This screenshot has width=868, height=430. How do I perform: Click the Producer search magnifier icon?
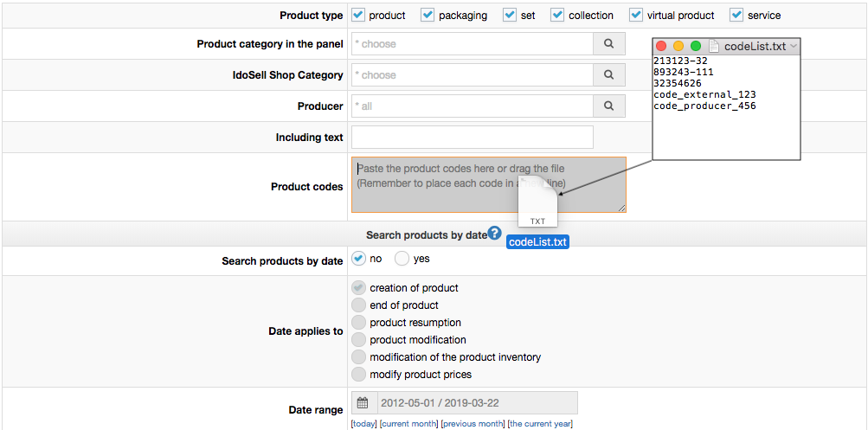tap(609, 106)
